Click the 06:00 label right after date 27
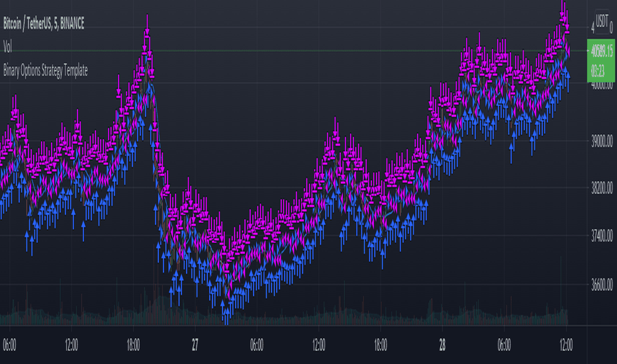This screenshot has width=617, height=364. click(x=257, y=345)
